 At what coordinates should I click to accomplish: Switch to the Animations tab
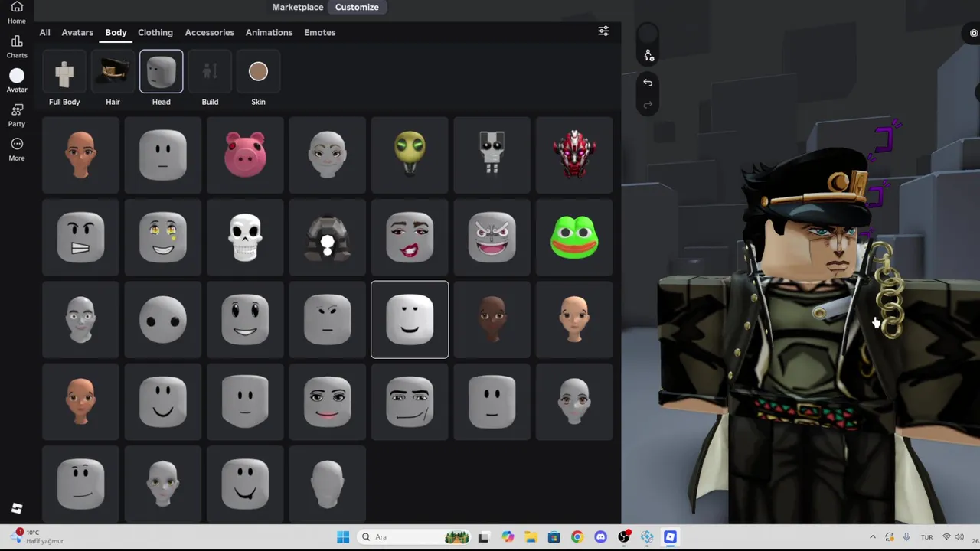269,32
